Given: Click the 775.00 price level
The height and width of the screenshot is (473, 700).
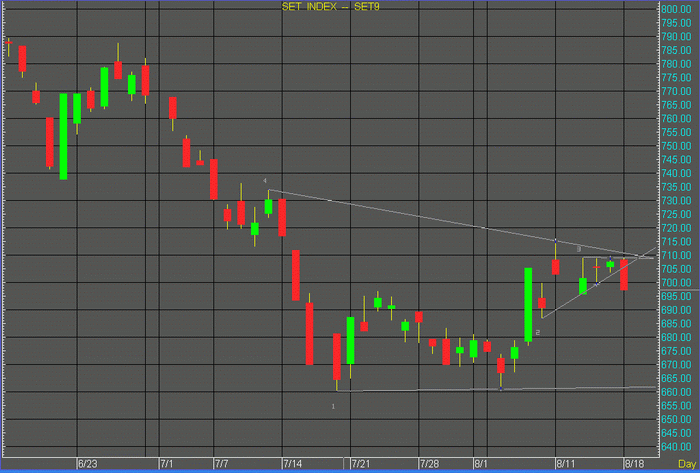Looking at the screenshot, I should 676,78.
